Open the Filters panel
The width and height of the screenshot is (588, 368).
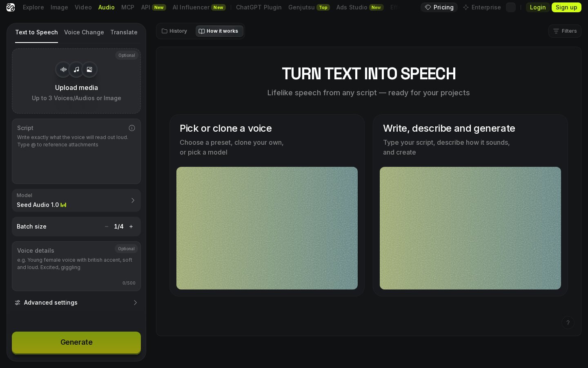(565, 31)
